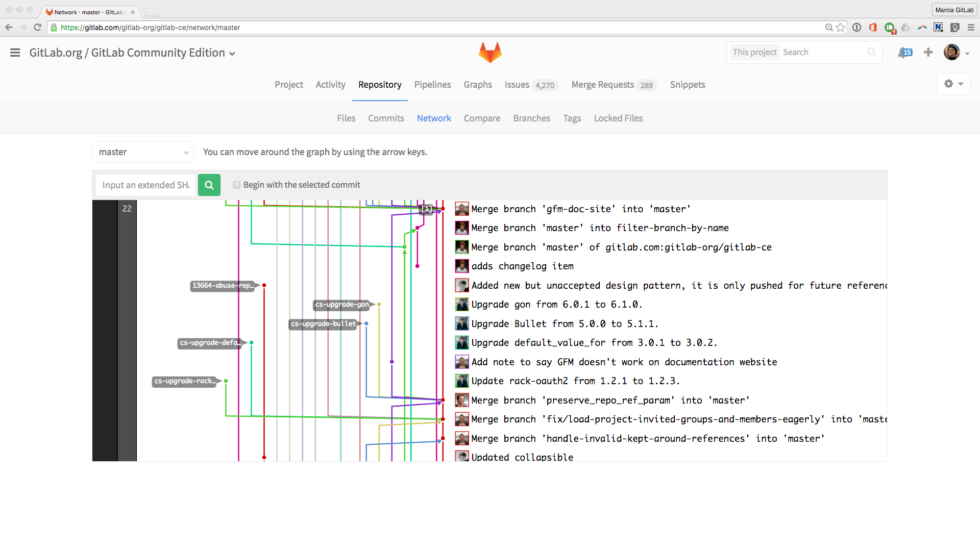The height and width of the screenshot is (551, 980).
Task: Bookmark page with the star icon
Action: (x=841, y=28)
